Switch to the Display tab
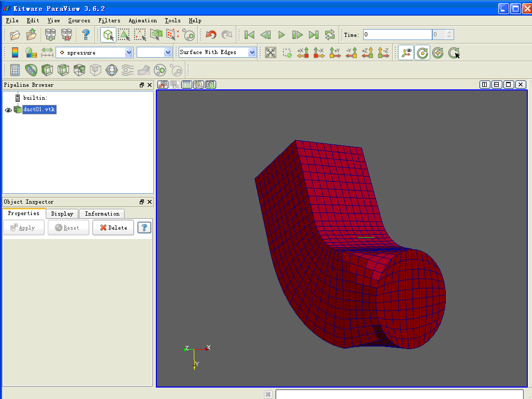 coord(62,214)
